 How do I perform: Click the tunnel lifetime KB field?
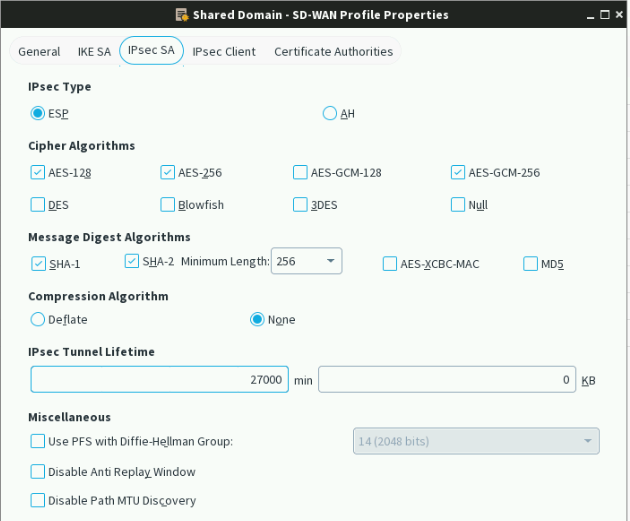pyautogui.click(x=447, y=380)
